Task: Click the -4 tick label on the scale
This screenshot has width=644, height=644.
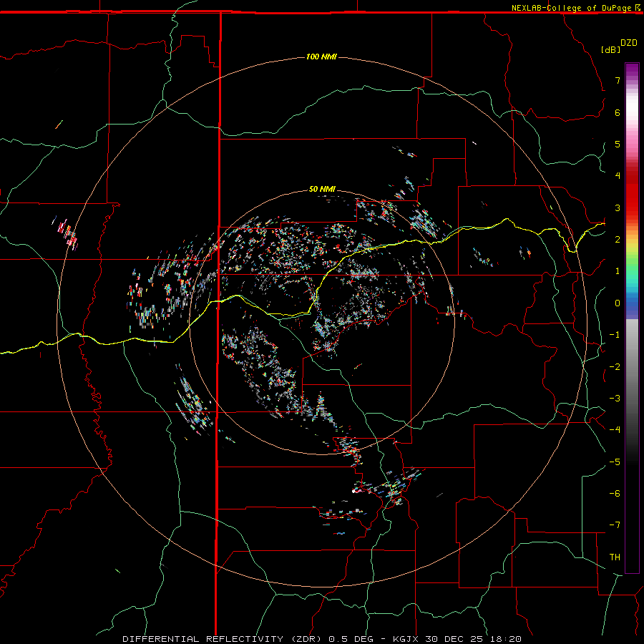Action: 615,429
